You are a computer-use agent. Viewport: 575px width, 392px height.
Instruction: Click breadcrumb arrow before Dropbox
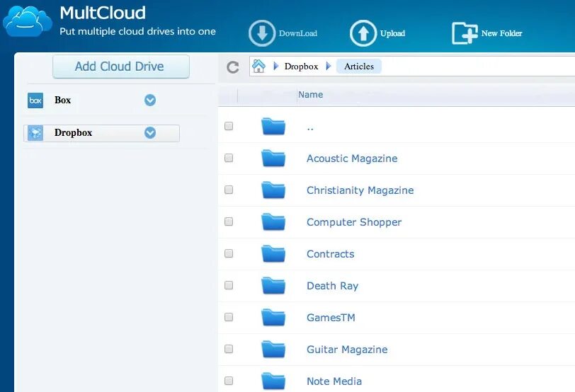275,67
